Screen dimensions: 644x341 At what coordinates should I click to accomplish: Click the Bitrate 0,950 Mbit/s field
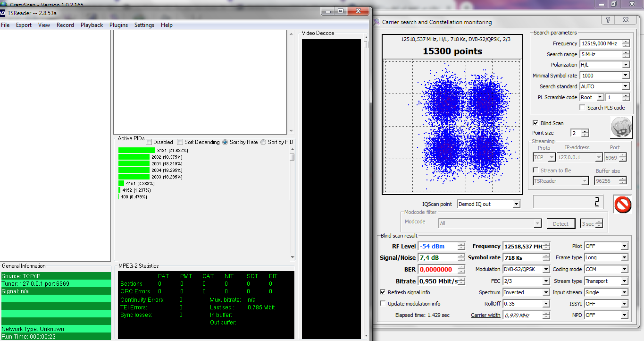point(442,281)
